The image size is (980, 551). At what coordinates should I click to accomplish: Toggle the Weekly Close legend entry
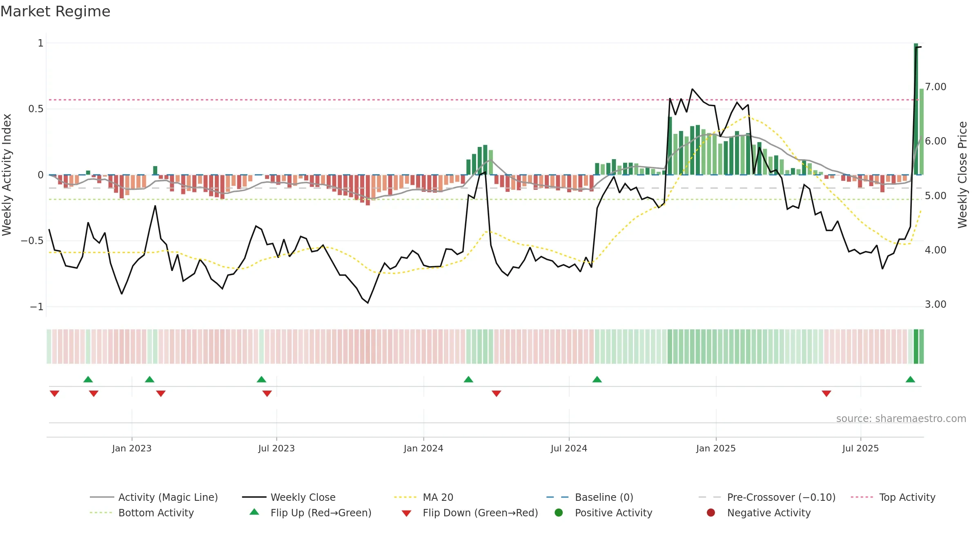pos(289,497)
